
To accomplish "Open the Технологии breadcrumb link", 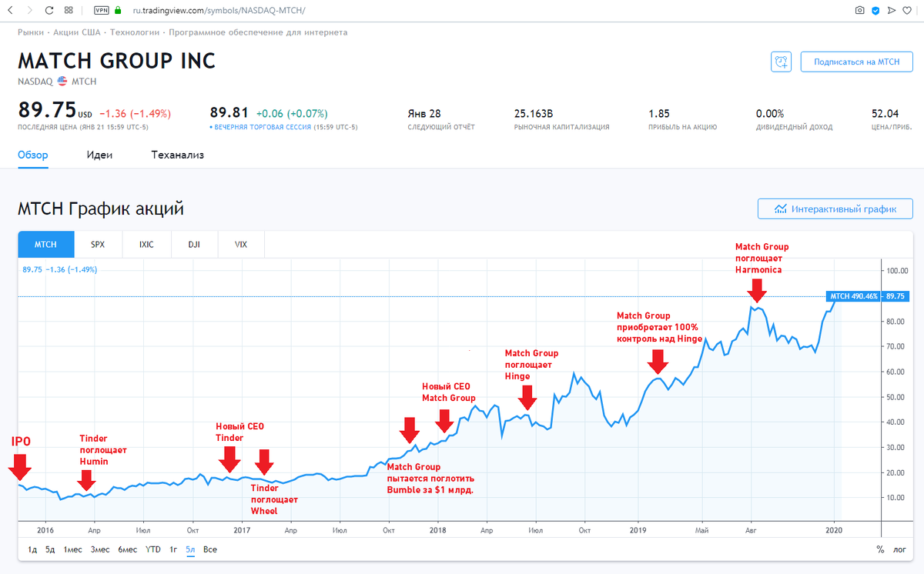I will [x=135, y=32].
